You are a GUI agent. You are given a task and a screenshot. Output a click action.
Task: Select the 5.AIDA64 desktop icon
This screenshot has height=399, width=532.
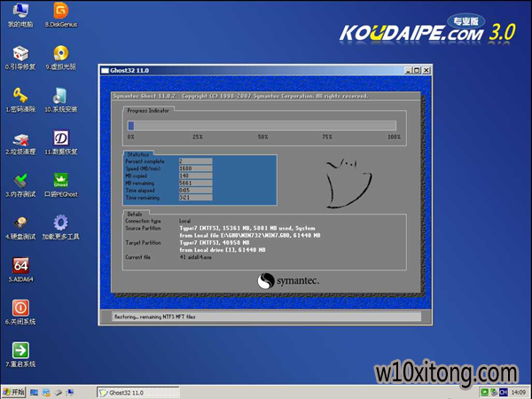(20, 270)
